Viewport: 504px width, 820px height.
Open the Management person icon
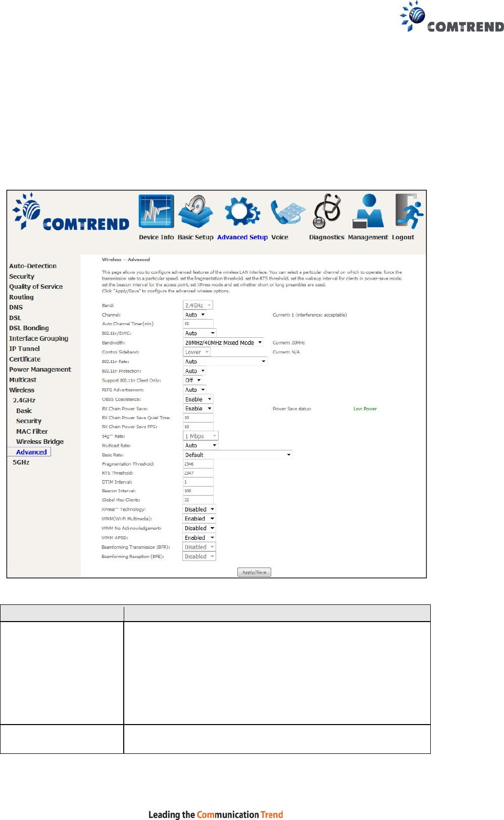(x=368, y=211)
